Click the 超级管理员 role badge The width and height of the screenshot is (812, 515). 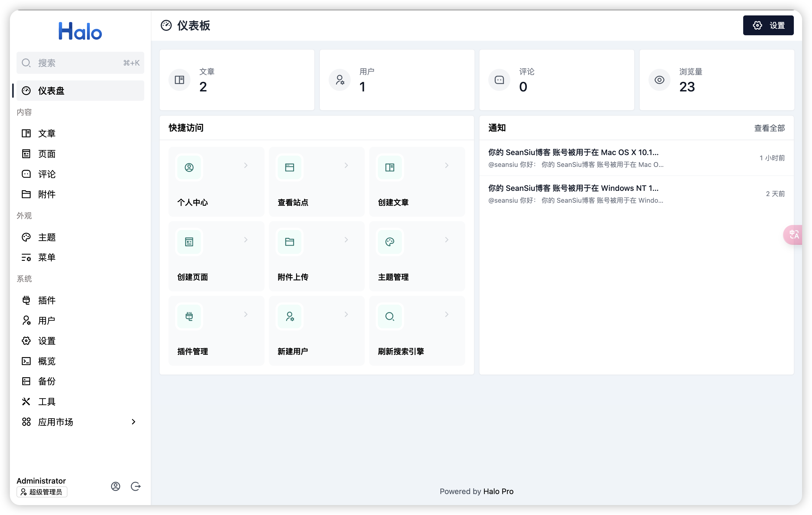42,492
